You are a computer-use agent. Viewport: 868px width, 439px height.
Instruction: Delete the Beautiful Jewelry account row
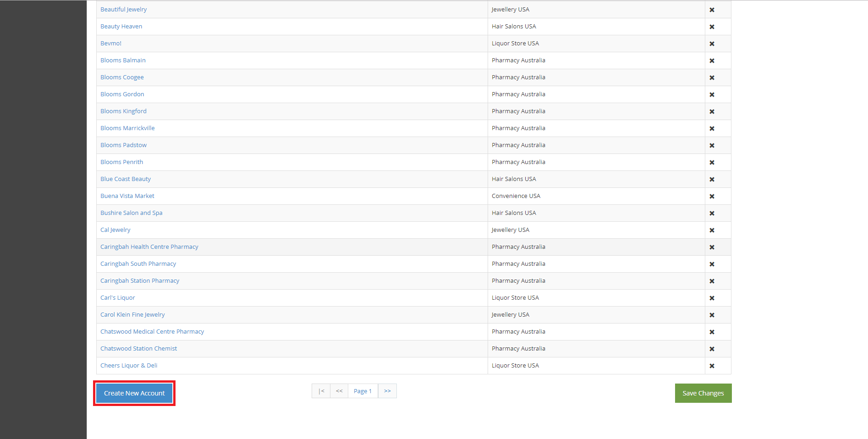tap(712, 10)
